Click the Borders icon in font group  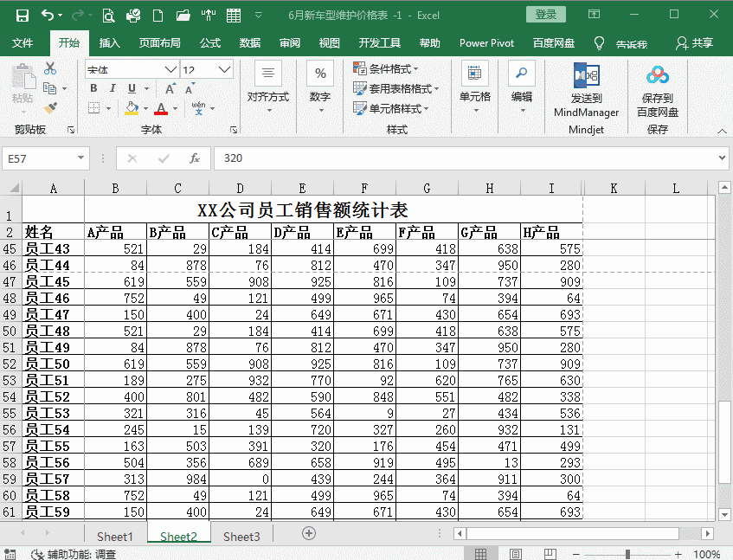tap(94, 108)
